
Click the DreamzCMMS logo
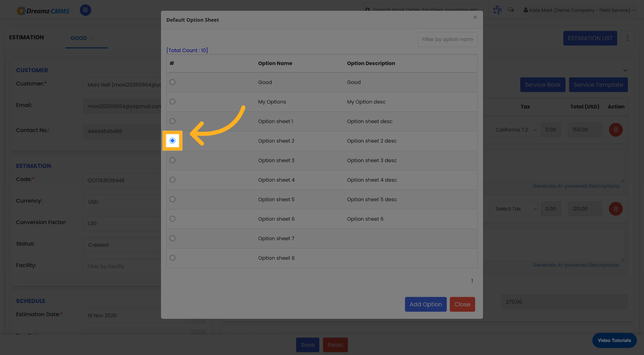43,10
